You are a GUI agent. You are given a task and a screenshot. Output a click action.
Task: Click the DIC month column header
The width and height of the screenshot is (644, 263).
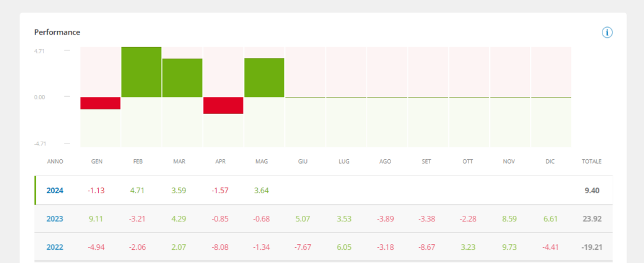[x=550, y=162]
